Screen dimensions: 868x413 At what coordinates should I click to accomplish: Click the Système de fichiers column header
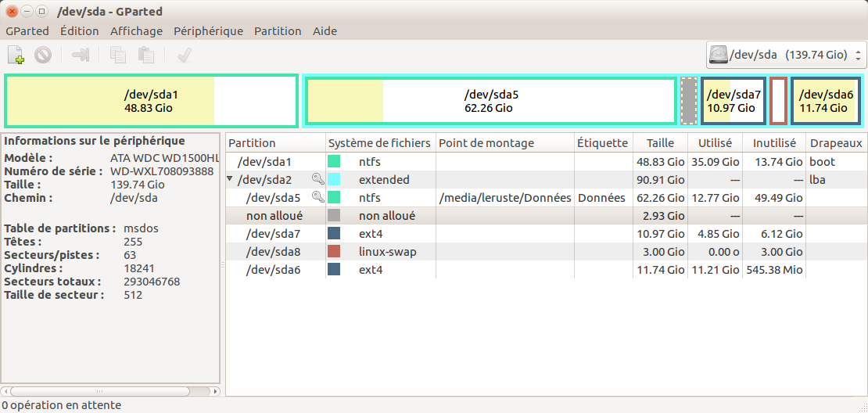[379, 143]
